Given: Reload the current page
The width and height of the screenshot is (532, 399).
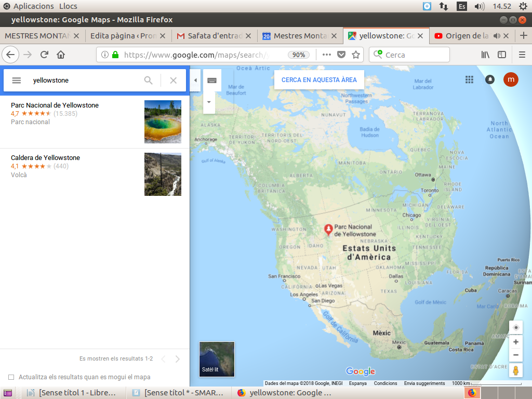Looking at the screenshot, I should click(45, 55).
